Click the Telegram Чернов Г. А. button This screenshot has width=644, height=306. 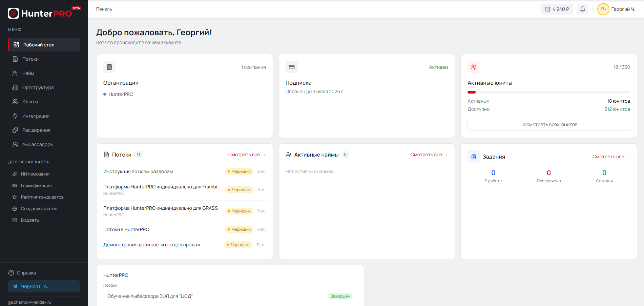pos(44,286)
